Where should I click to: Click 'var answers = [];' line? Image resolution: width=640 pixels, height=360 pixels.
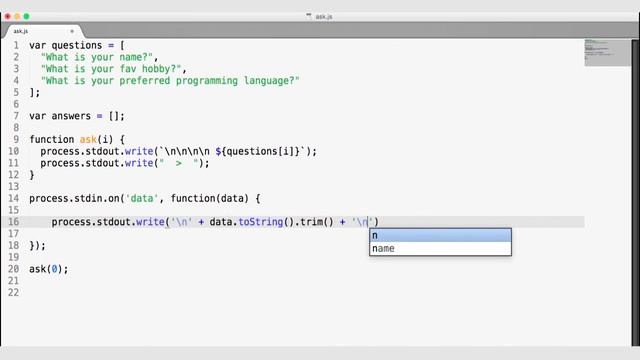(77, 116)
